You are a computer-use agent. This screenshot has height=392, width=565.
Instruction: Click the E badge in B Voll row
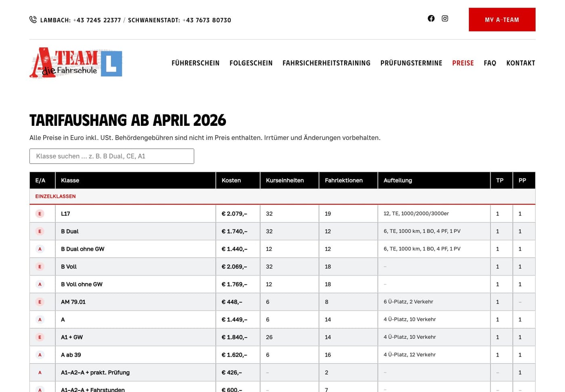(40, 267)
